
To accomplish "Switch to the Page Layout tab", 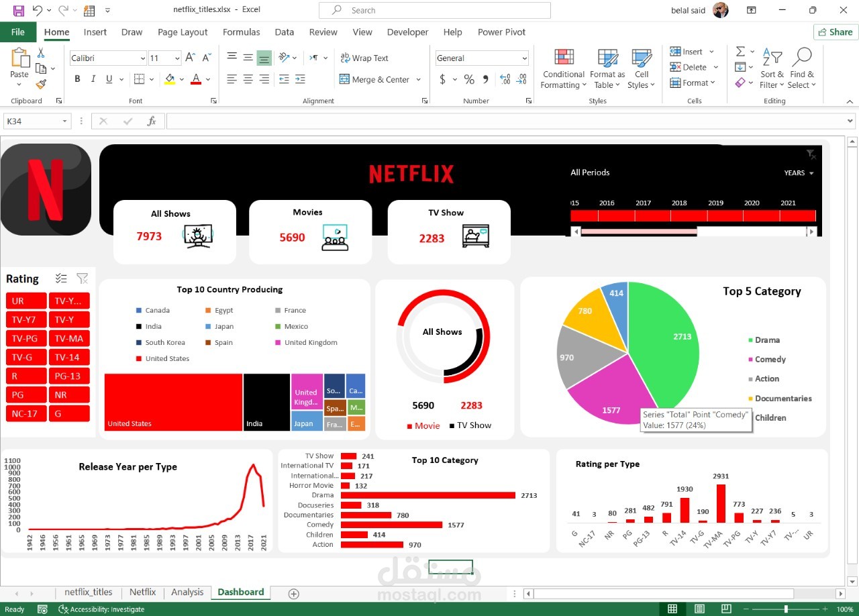I will 183,32.
